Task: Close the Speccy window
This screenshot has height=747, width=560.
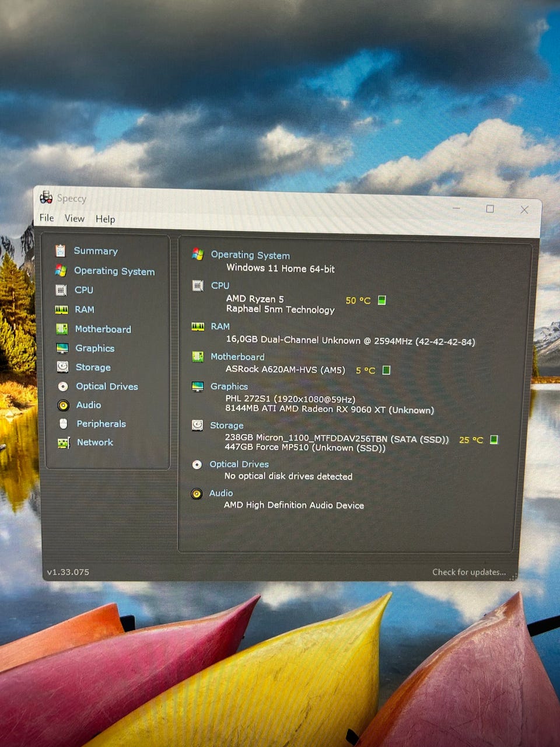Action: [524, 210]
